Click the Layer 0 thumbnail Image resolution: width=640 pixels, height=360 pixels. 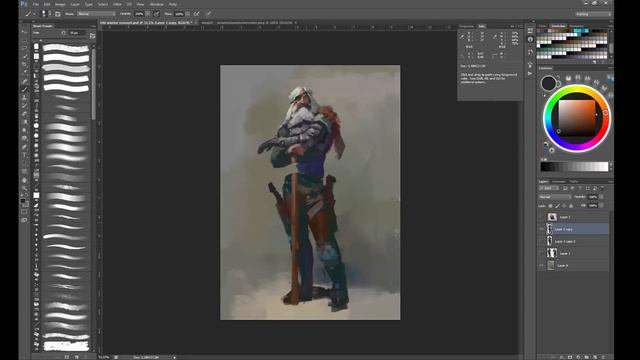click(551, 266)
